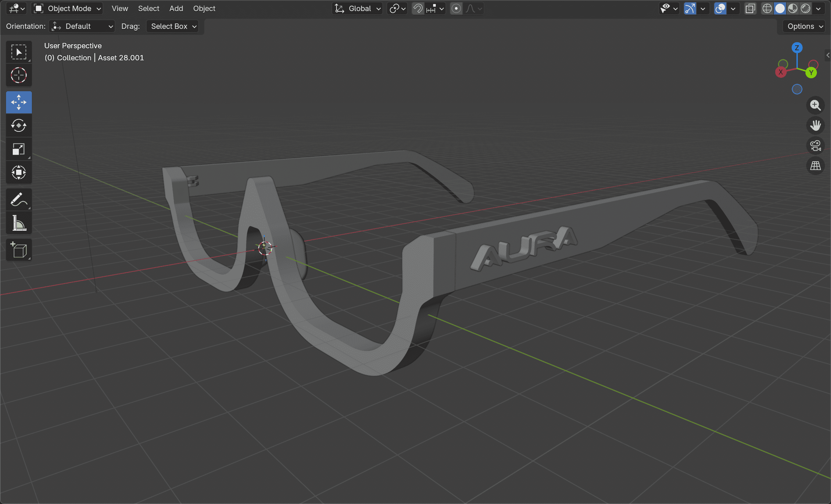The height and width of the screenshot is (504, 831).
Task: Toggle camera view icon
Action: click(x=815, y=146)
